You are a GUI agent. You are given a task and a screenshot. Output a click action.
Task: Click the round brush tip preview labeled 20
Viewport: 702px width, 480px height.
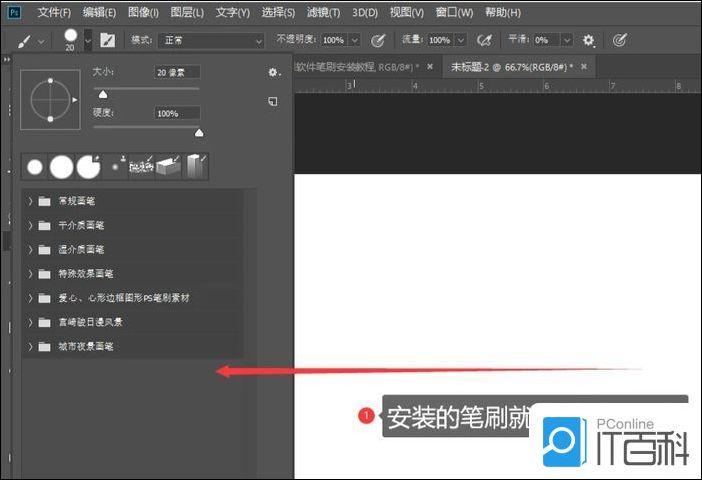70,35
